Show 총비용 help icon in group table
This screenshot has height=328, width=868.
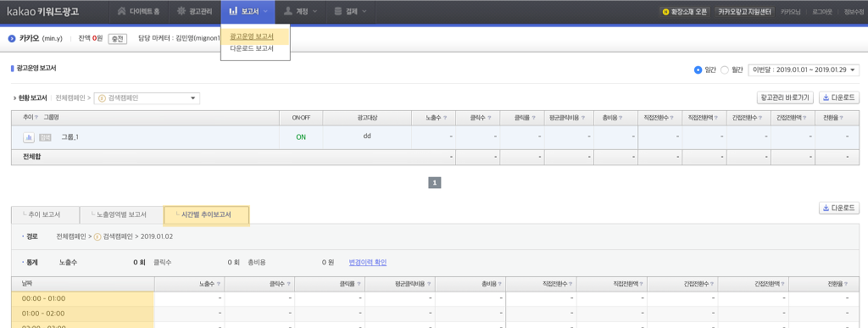click(x=620, y=118)
